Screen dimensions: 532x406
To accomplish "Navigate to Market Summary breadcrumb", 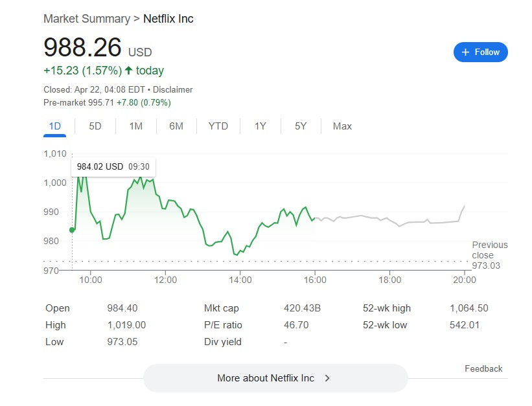I will point(85,19).
